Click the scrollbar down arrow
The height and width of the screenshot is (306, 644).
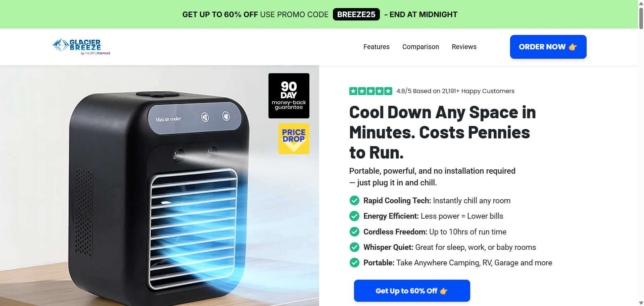point(641,303)
